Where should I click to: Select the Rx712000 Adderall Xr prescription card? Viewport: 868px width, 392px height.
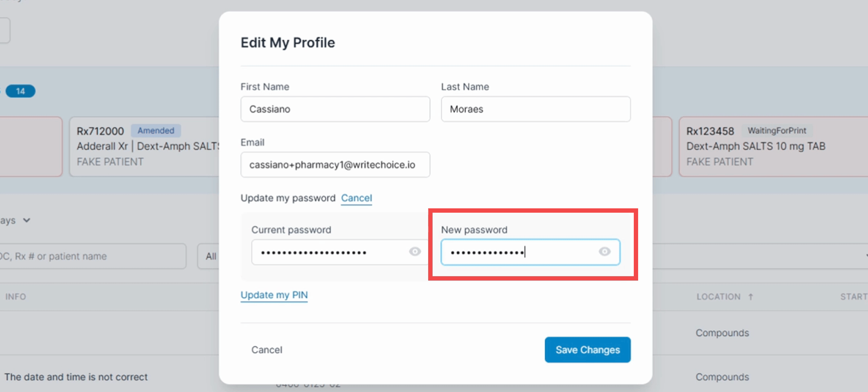click(x=145, y=146)
